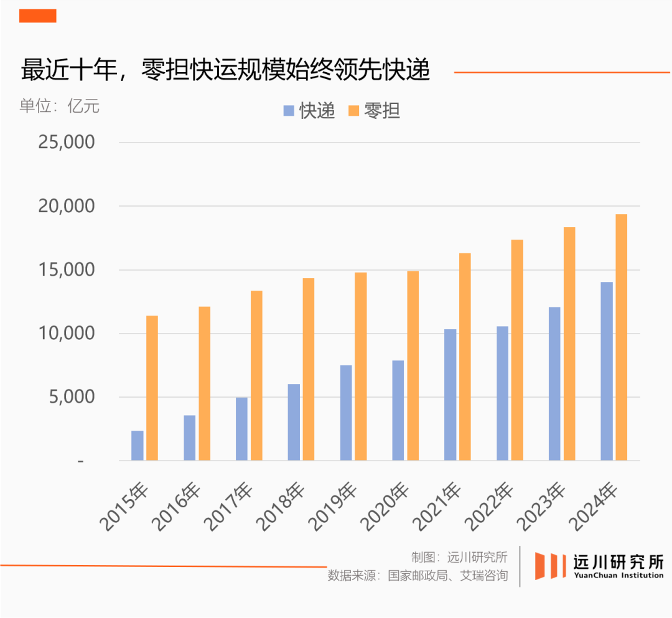The image size is (672, 618).
Task: Click the 10,000 y-axis label
Action: [67, 333]
